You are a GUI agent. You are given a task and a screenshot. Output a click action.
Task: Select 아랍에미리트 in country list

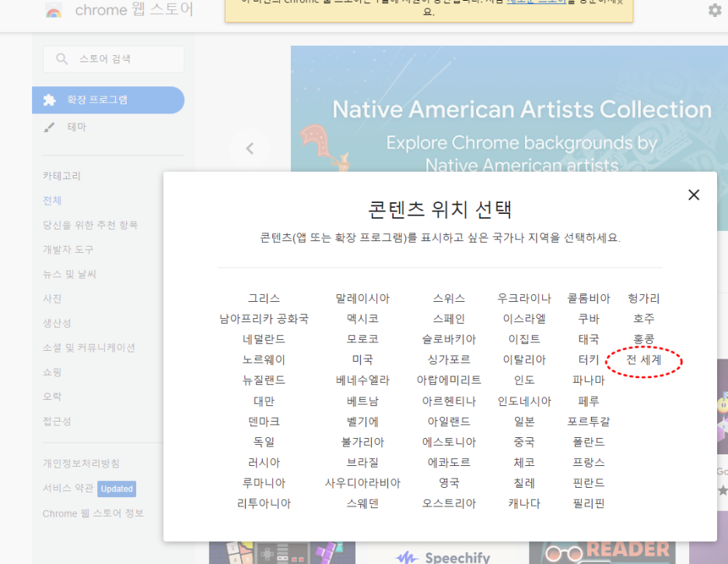point(449,380)
